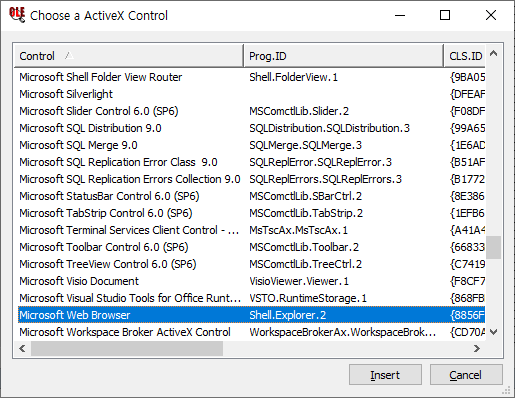Select Microsoft Visual Studio Tools for Office row
This screenshot has width=515, height=398.
pos(252,298)
